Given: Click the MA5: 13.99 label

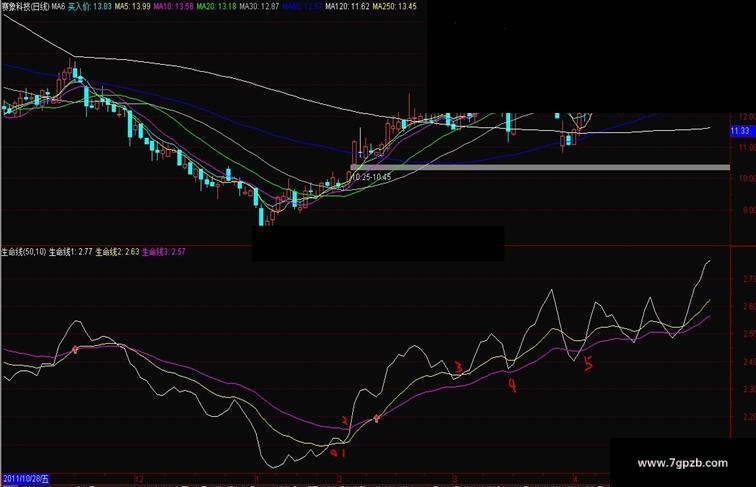Looking at the screenshot, I should (132, 7).
